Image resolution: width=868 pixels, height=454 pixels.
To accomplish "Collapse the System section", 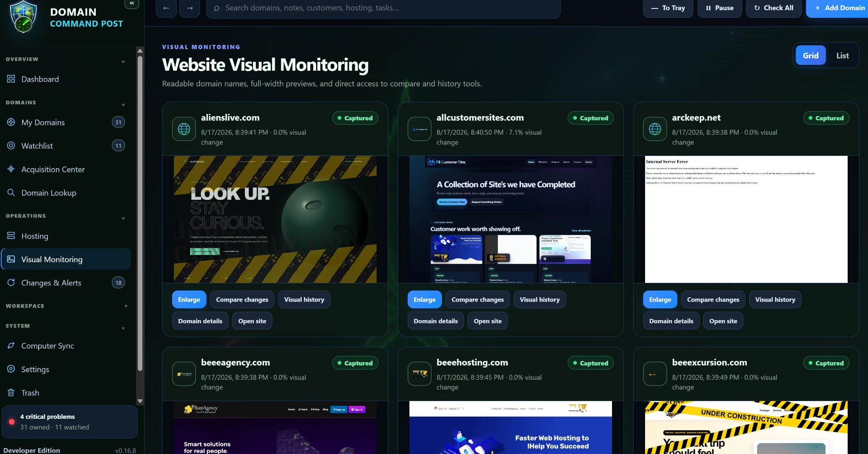I will [x=123, y=327].
